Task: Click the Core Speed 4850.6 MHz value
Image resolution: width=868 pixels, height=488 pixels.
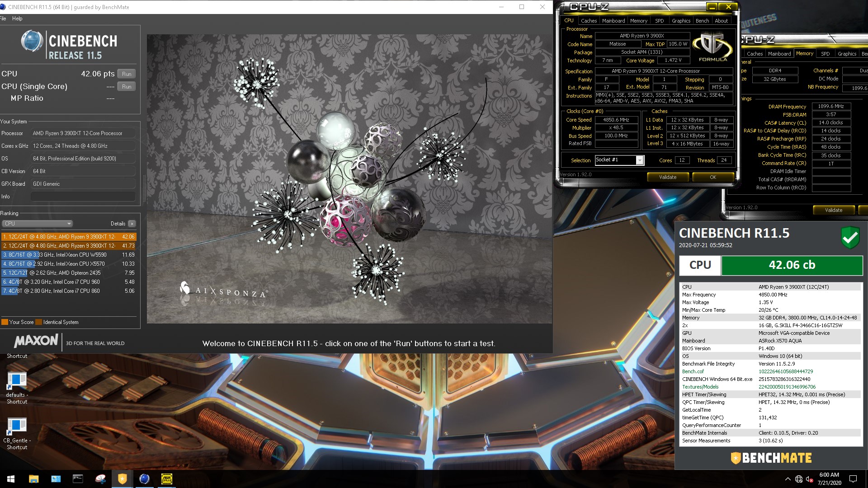Action: [x=616, y=120]
